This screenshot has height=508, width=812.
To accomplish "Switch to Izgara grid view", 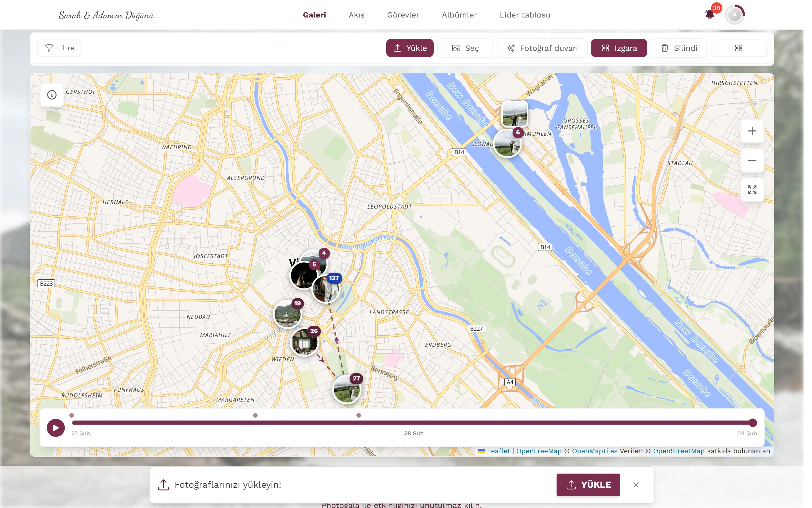I will pyautogui.click(x=619, y=48).
